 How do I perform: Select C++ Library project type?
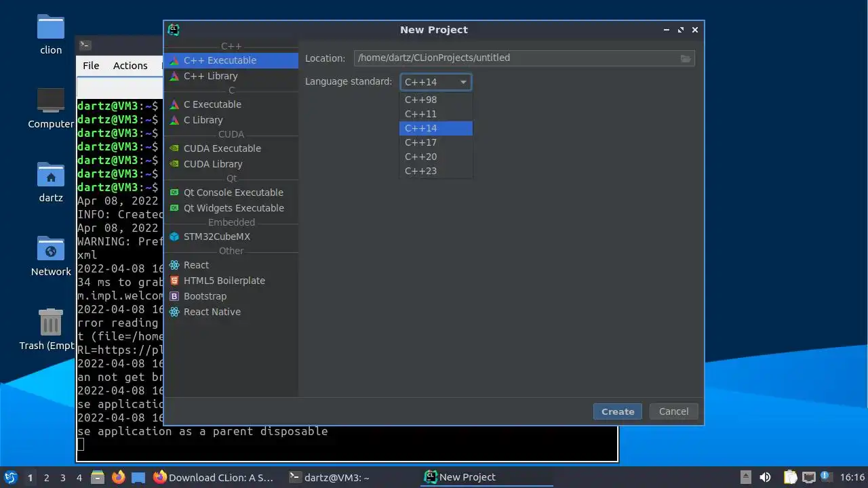pyautogui.click(x=231, y=76)
